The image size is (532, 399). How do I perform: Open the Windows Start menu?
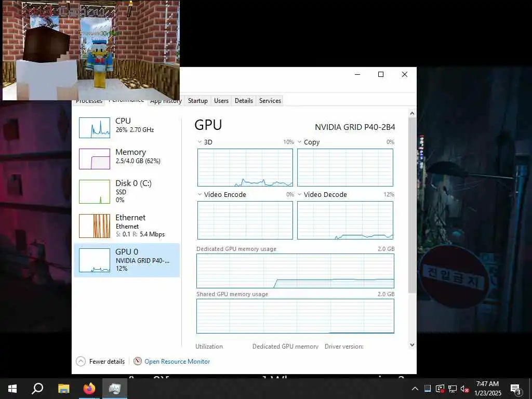pyautogui.click(x=12, y=389)
